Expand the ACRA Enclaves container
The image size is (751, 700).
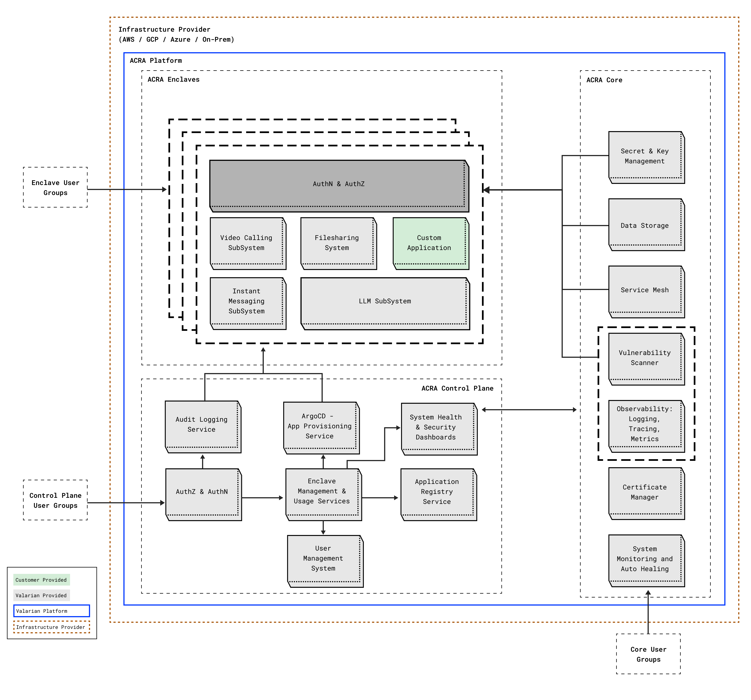173,80
